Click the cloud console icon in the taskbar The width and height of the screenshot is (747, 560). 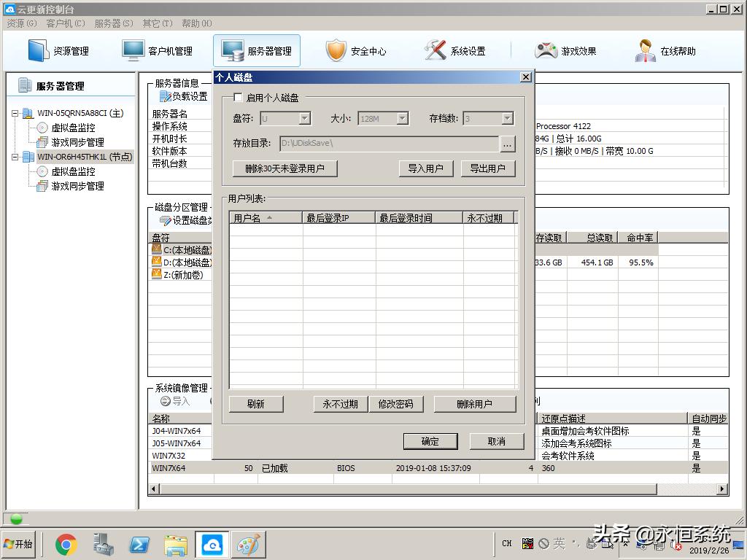(x=211, y=543)
